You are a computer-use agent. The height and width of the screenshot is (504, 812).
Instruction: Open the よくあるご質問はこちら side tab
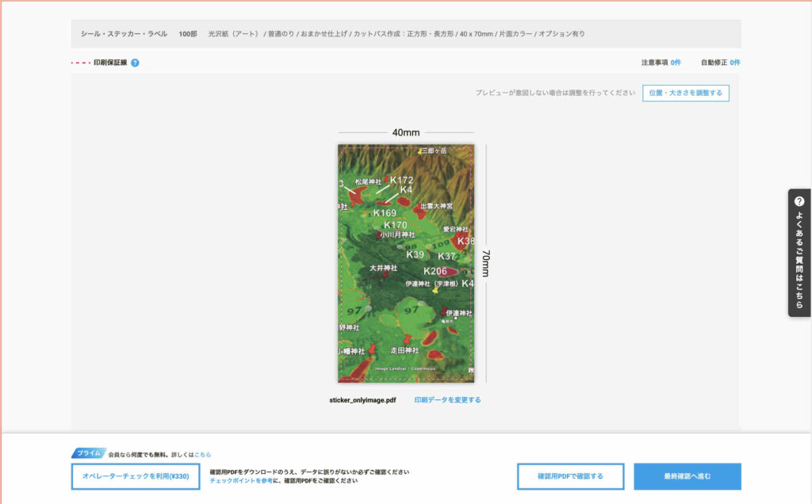pyautogui.click(x=799, y=254)
